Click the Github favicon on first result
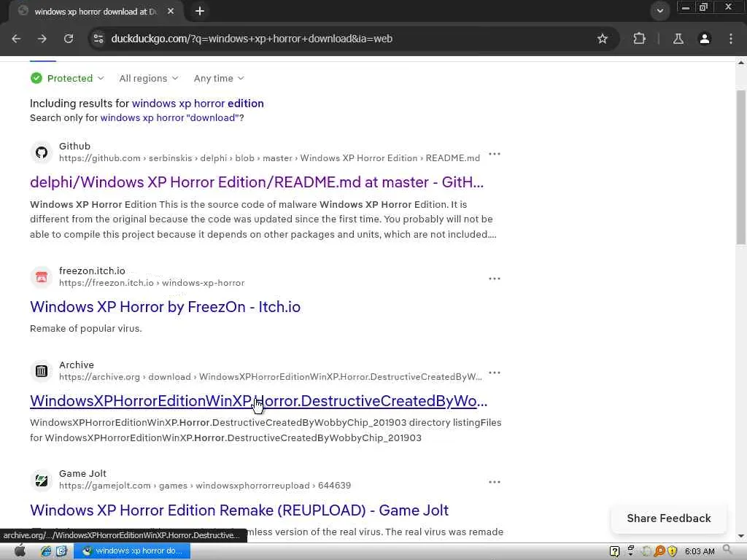The height and width of the screenshot is (560, 747). point(42,152)
